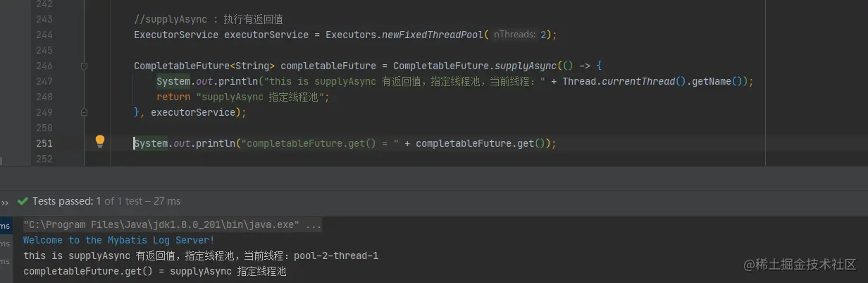The image size is (868, 283).
Task: Click the java.exe command line in the console
Action: point(173,225)
